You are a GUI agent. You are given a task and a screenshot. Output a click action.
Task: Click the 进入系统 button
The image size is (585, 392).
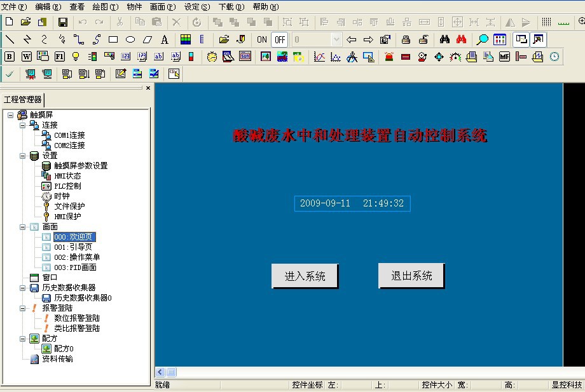point(305,276)
